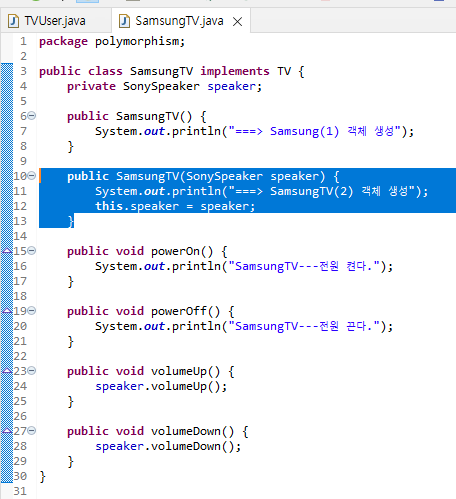
Task: Click 'implements' keyword in class declaration
Action: click(235, 71)
